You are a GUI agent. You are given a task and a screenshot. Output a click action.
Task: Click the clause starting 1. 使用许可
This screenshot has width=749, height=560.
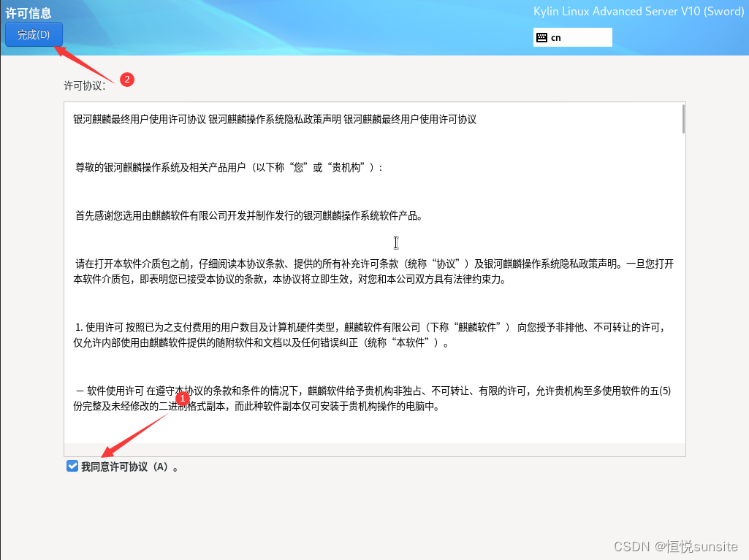(x=370, y=334)
